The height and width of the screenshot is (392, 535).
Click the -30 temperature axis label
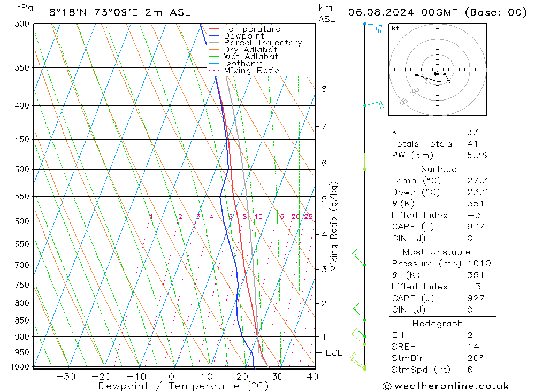pyautogui.click(x=65, y=376)
